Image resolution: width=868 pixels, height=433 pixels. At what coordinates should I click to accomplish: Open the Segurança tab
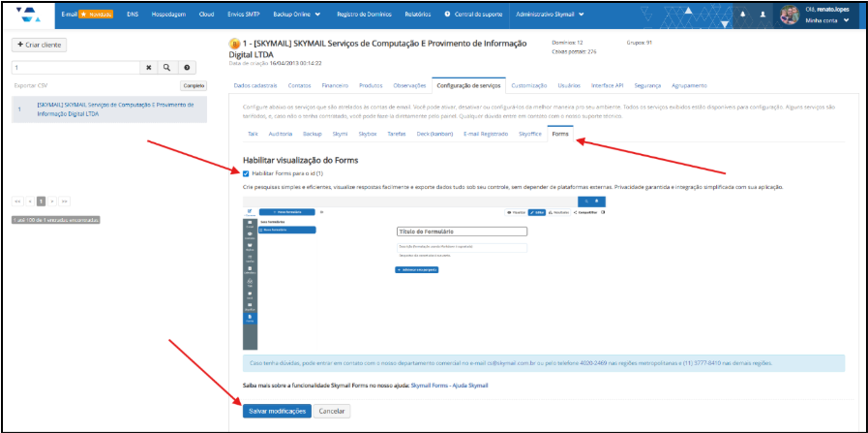[647, 86]
